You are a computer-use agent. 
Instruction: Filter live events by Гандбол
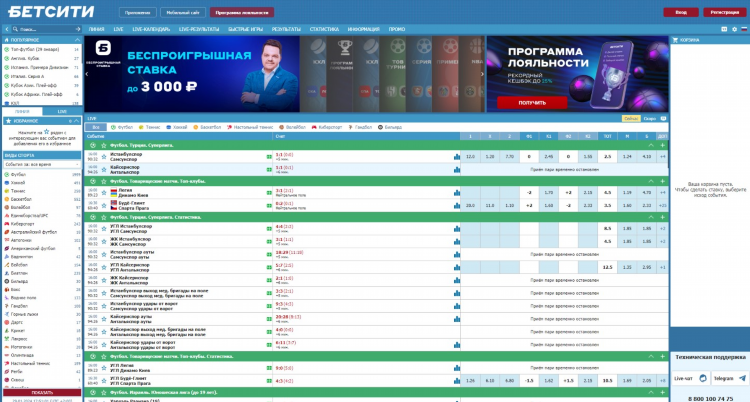click(360, 127)
